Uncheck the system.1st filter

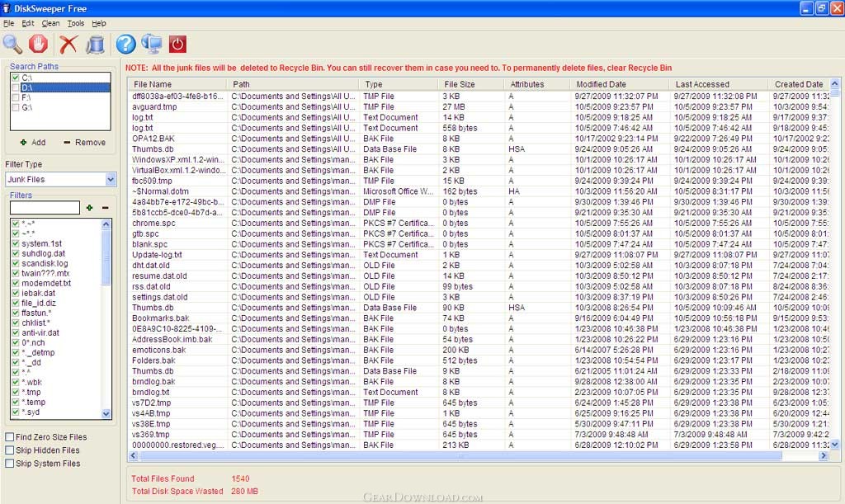[x=16, y=243]
